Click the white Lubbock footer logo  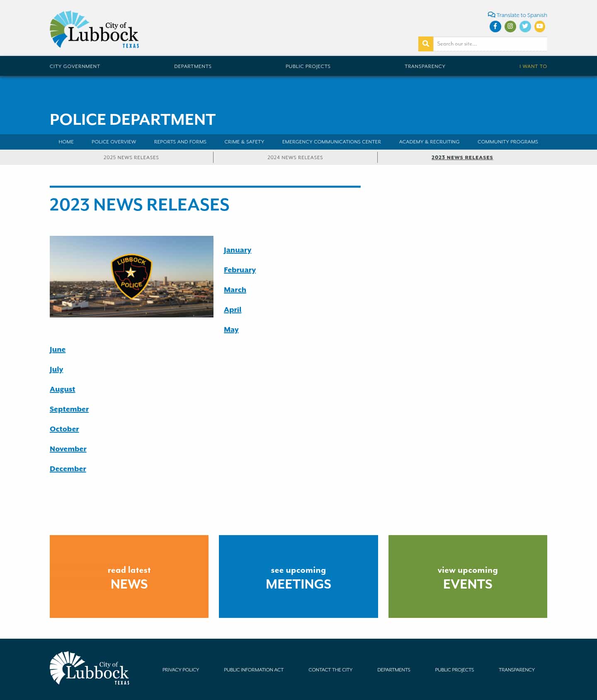pos(90,668)
